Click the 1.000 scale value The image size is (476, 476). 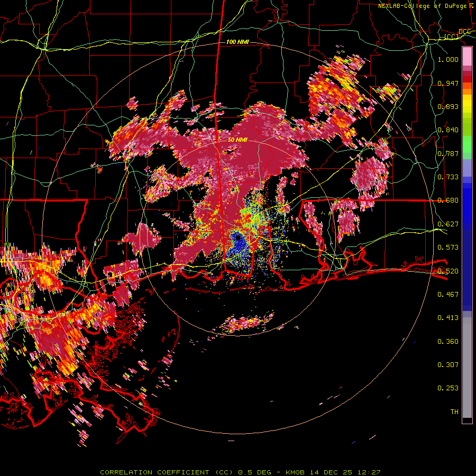coord(448,59)
